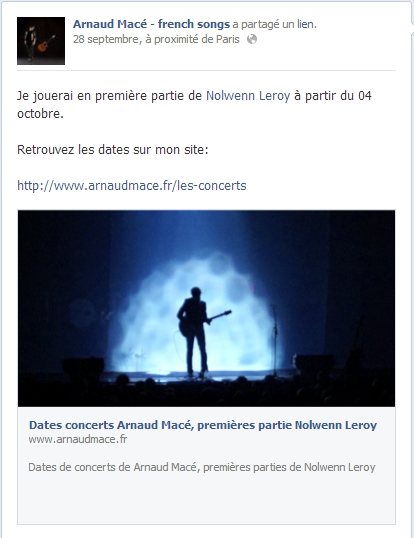This screenshot has width=414, height=538.
Task: Click the 'Dates concerts Arnaud Macé' headline
Action: pos(203,425)
